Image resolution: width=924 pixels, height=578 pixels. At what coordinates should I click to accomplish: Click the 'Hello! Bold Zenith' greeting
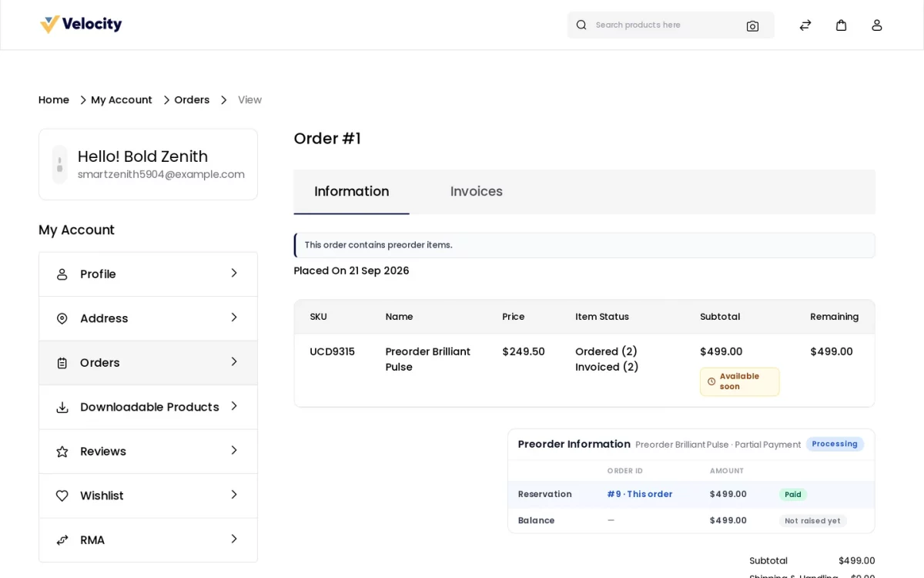coord(143,156)
